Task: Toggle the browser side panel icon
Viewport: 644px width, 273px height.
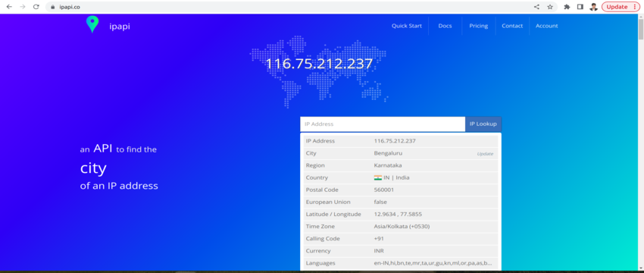Action: point(580,7)
